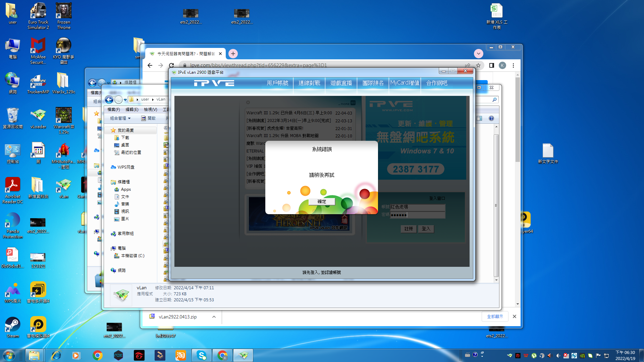Expand the tab search chevron in Chrome
The width and height of the screenshot is (644, 362).
pos(479,54)
